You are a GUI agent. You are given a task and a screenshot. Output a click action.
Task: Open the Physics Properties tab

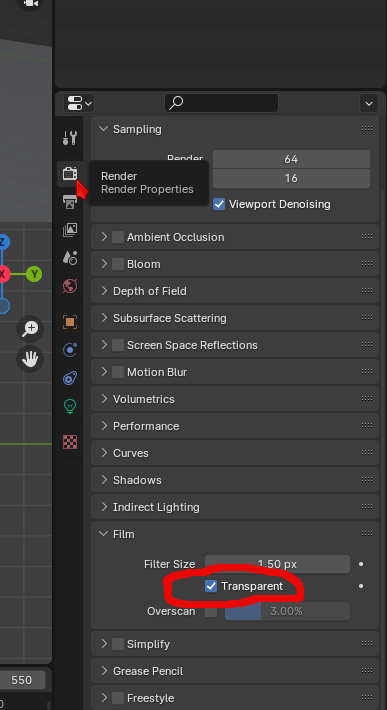pos(70,350)
